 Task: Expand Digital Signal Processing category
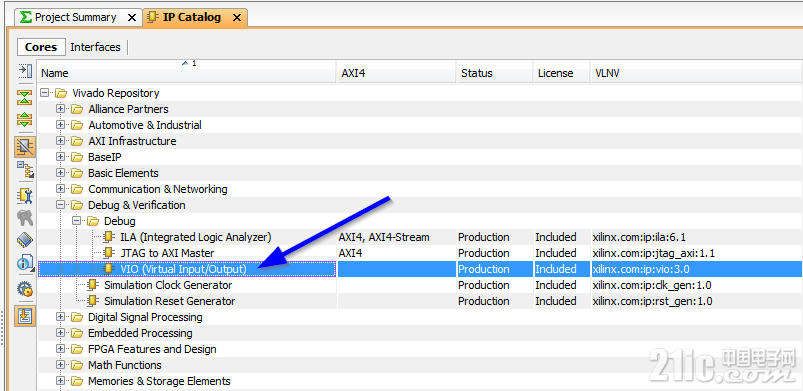(x=60, y=317)
